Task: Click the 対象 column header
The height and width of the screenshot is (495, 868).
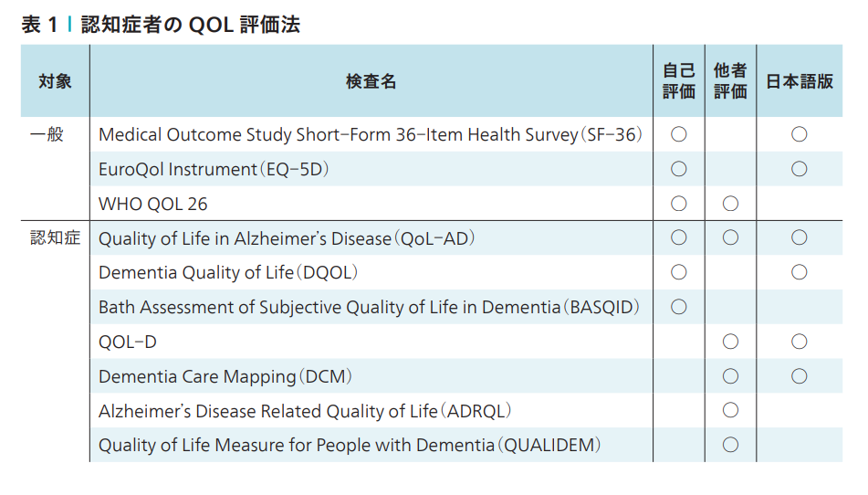Action: pos(55,81)
